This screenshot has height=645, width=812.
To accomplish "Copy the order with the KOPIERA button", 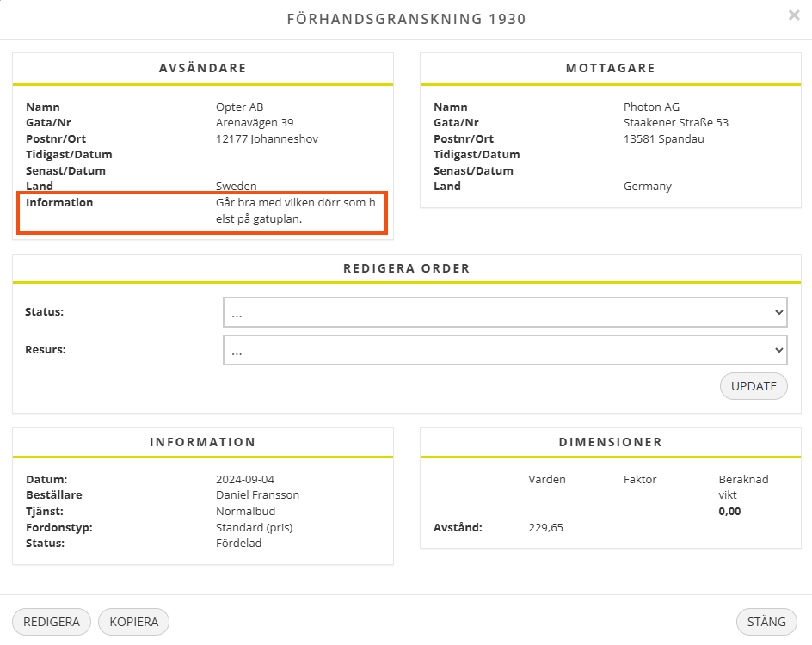I will point(134,622).
